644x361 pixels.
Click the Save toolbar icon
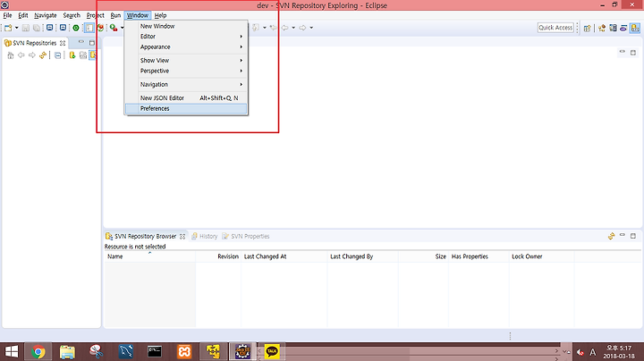point(25,28)
